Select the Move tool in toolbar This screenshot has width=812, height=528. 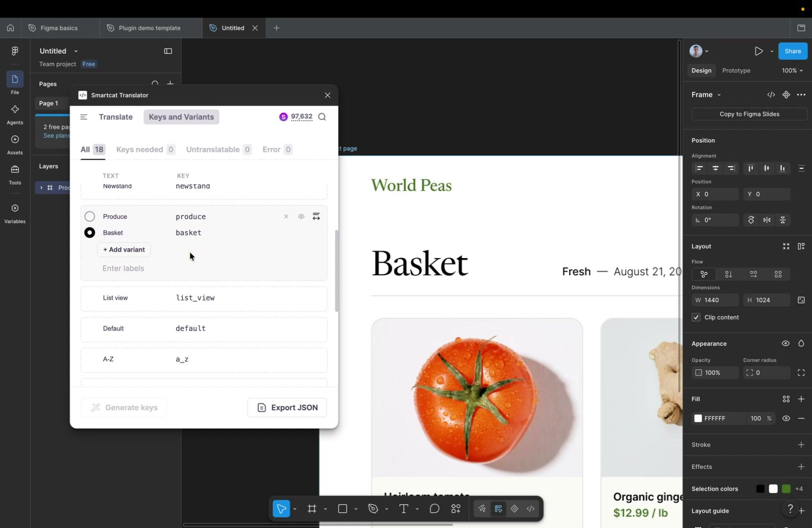[x=281, y=509]
